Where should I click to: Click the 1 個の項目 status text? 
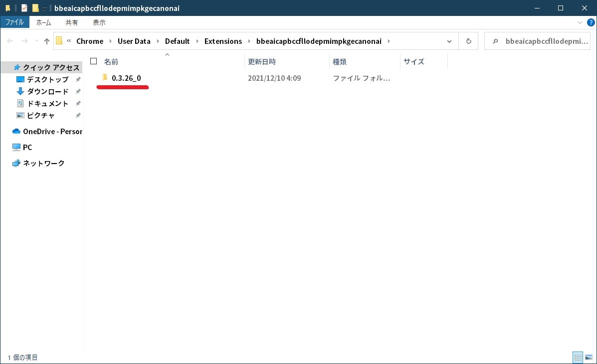click(x=22, y=358)
